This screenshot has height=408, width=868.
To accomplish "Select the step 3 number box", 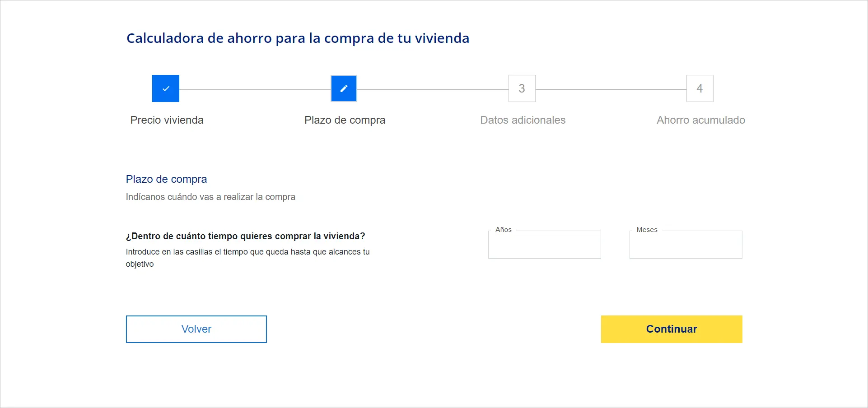I will [522, 88].
